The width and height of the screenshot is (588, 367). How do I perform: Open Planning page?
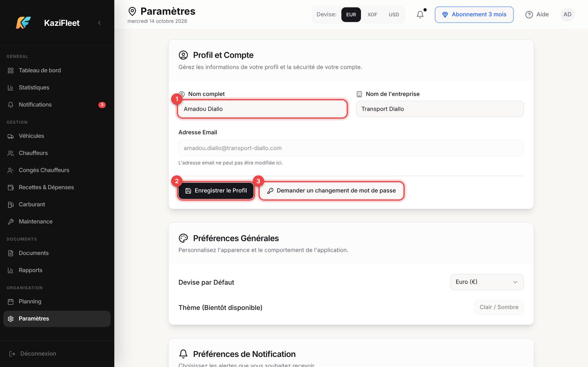(x=57, y=302)
